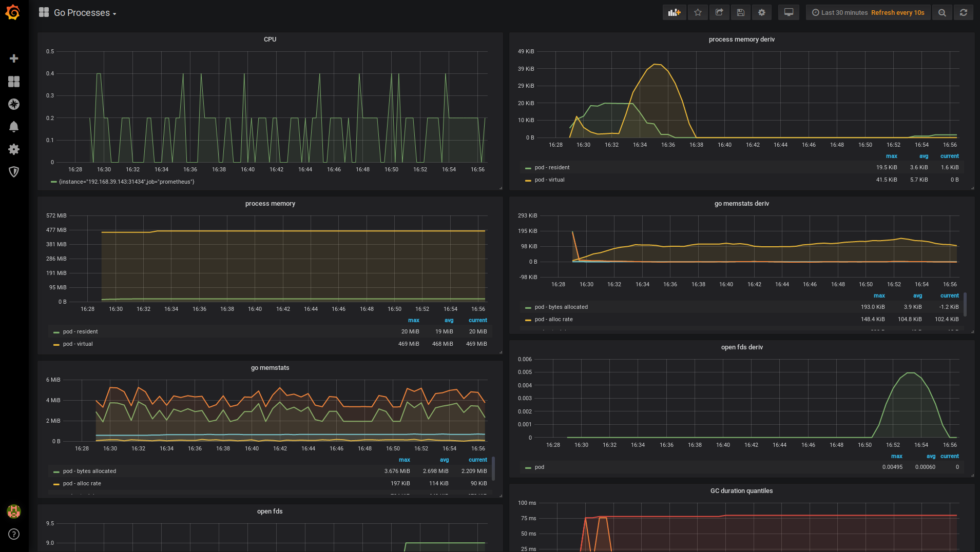Save the dashboard with disk icon
The height and width of the screenshot is (552, 980).
click(x=740, y=13)
